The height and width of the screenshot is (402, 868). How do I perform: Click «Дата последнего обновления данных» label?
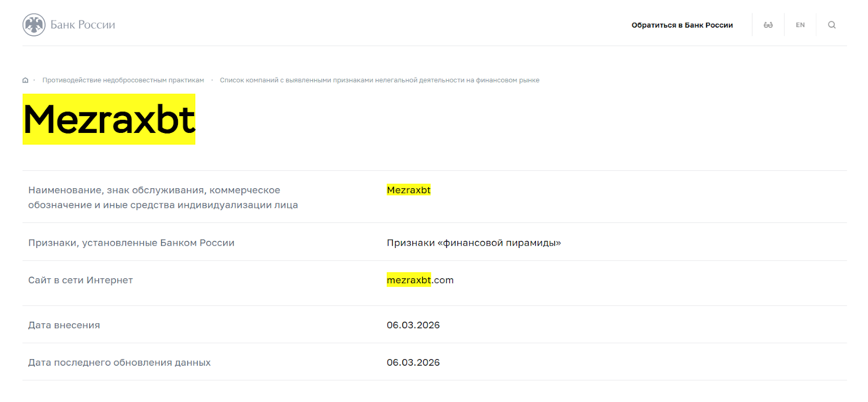pyautogui.click(x=119, y=362)
